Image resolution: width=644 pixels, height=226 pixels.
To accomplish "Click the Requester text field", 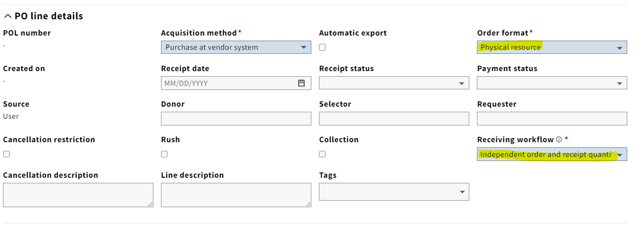I will point(552,118).
